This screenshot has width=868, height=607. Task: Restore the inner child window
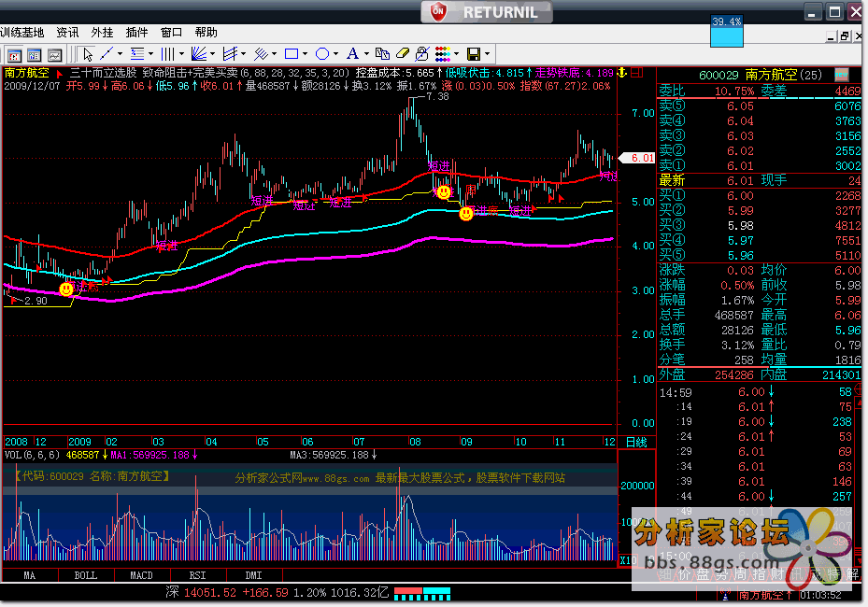pyautogui.click(x=845, y=36)
